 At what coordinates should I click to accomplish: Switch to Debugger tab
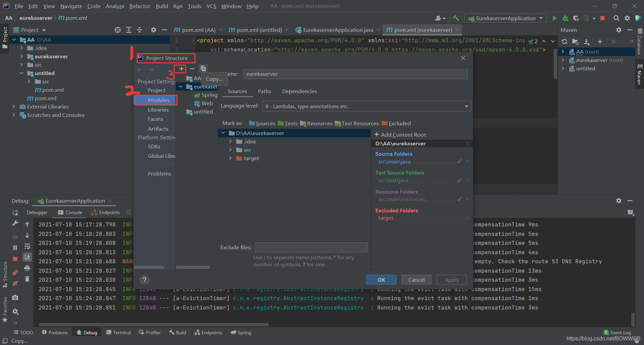click(37, 212)
